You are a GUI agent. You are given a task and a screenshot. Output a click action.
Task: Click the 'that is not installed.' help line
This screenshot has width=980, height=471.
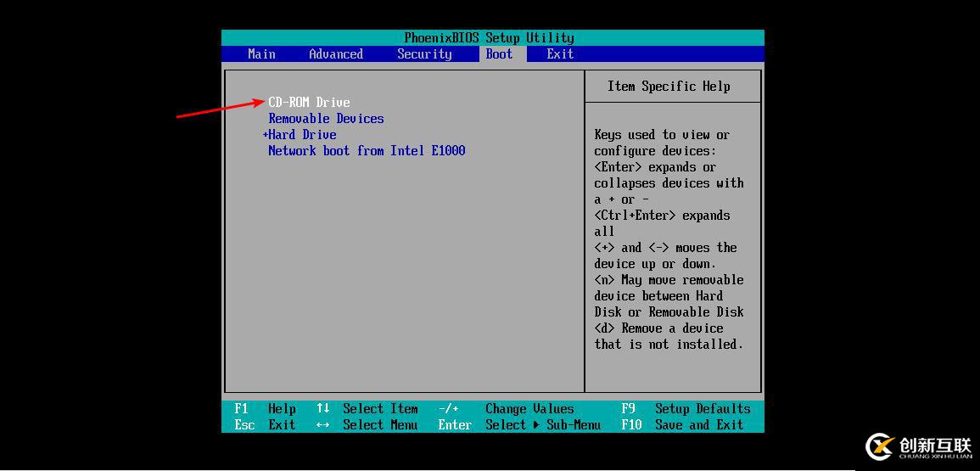point(669,344)
